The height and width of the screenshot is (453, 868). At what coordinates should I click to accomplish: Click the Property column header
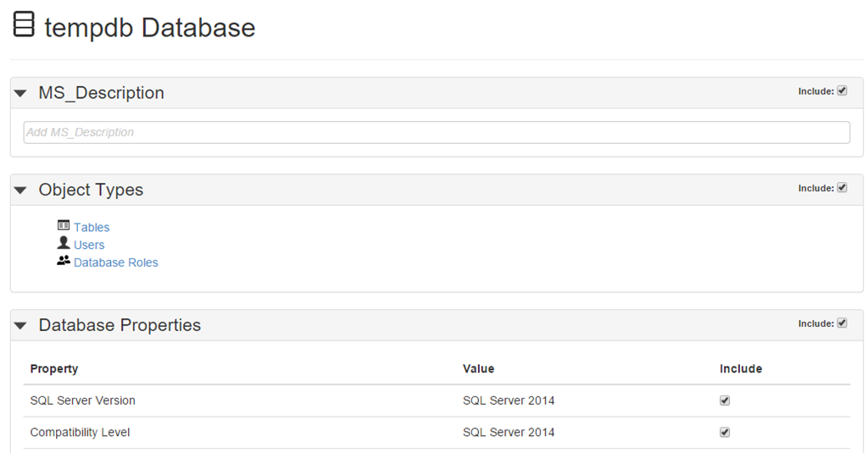[x=54, y=368]
